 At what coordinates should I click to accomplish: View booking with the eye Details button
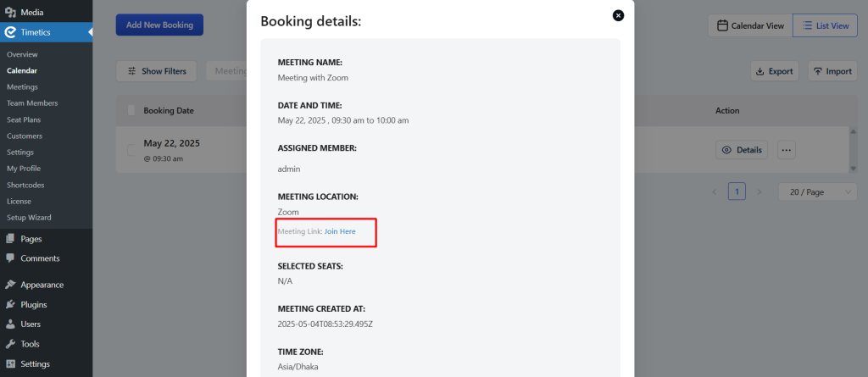741,149
